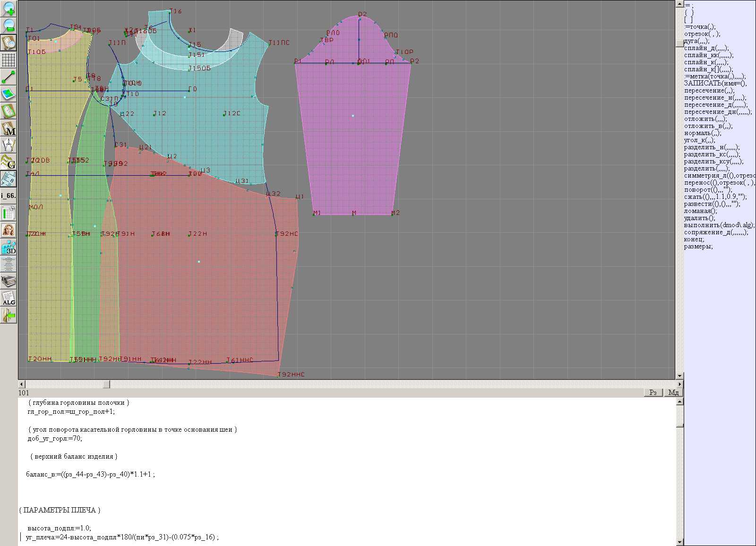Image resolution: width=756 pixels, height=546 pixels.
Task: Select the compass measuring tool icon
Action: pos(9,145)
